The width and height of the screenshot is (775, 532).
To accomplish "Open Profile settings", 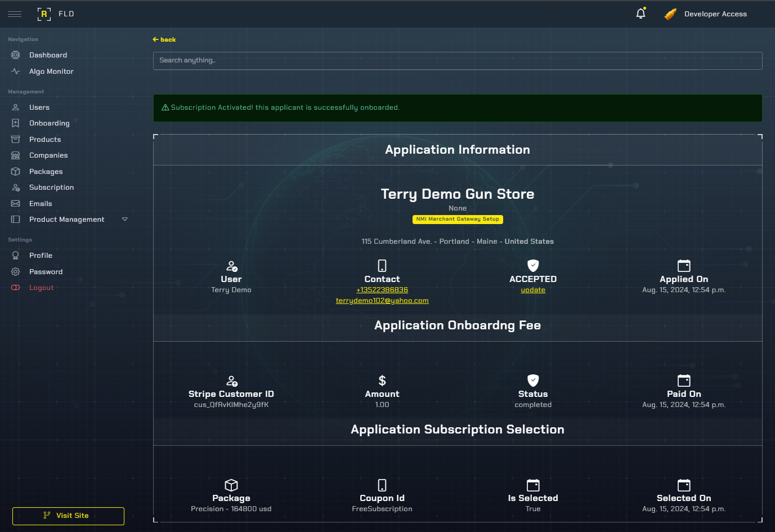I will [41, 256].
